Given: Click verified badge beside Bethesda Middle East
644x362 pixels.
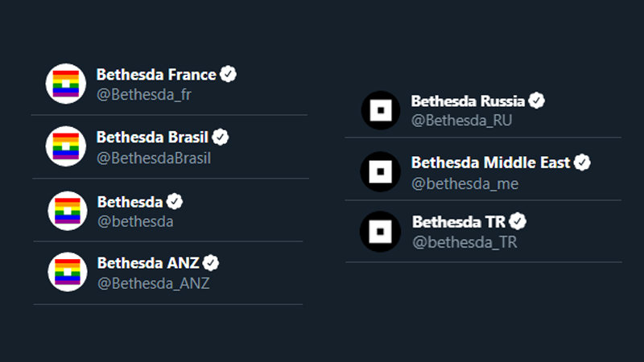Looking at the screenshot, I should point(582,162).
